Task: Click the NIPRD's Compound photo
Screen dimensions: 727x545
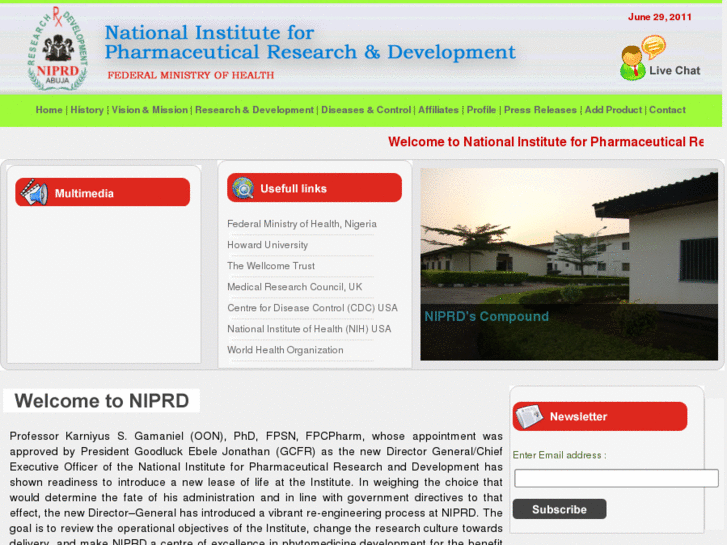Action: point(569,264)
